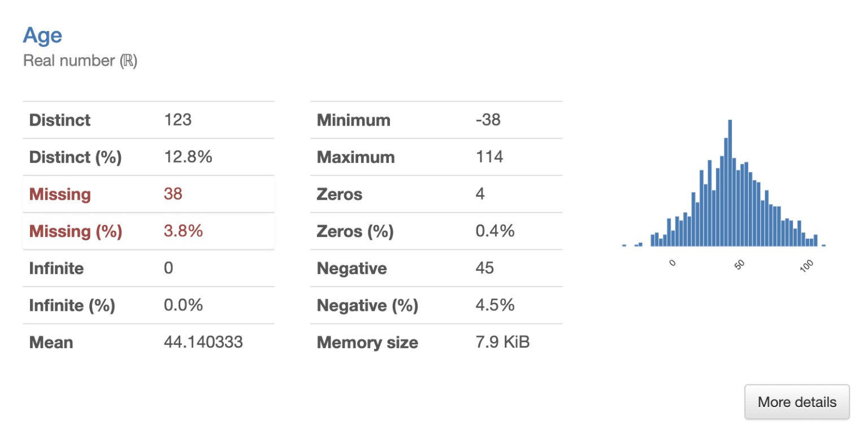868x437 pixels.
Task: Select the Missing count value 38
Action: [173, 194]
